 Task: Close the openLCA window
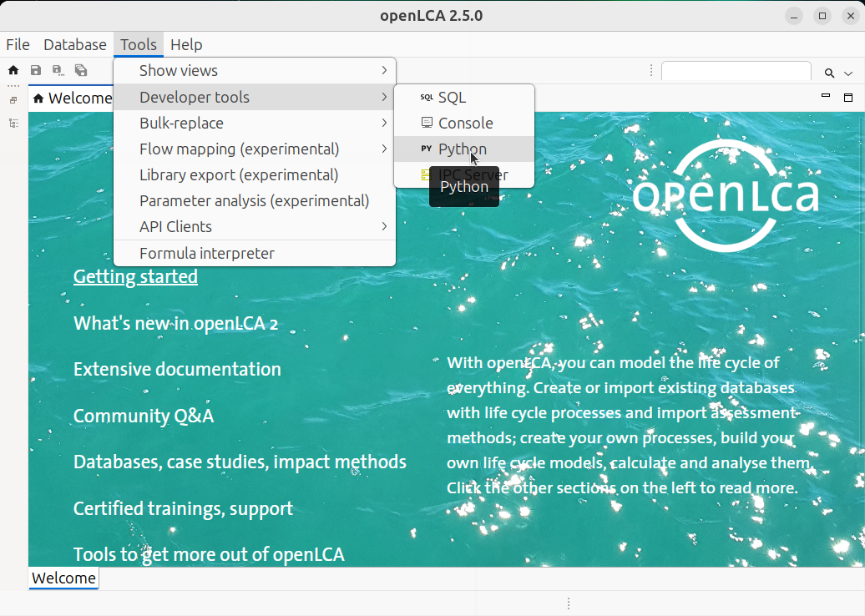851,16
